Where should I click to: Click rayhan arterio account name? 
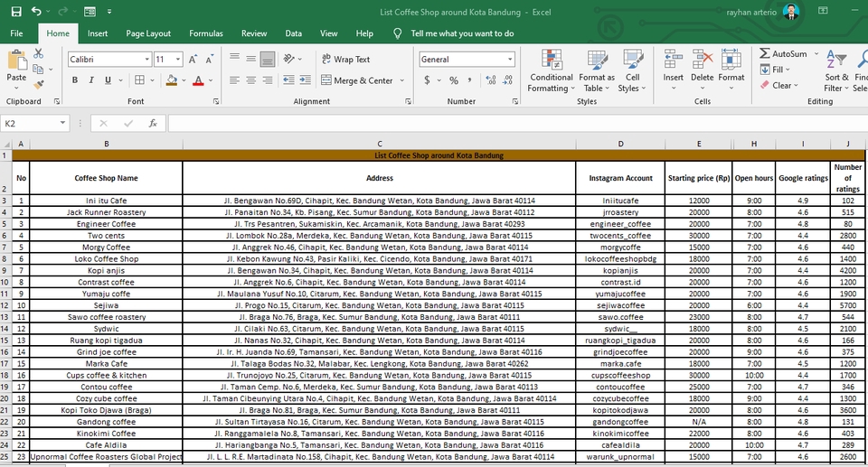click(751, 12)
